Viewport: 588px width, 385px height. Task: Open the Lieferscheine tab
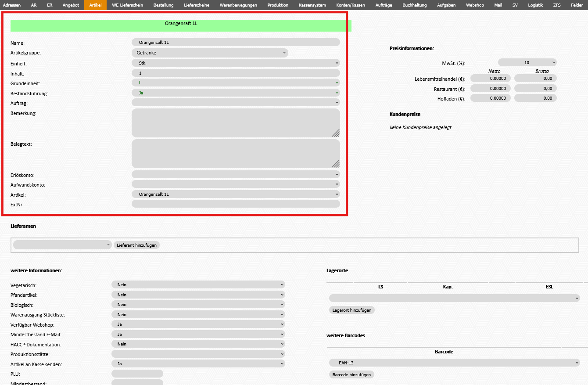[x=197, y=5]
